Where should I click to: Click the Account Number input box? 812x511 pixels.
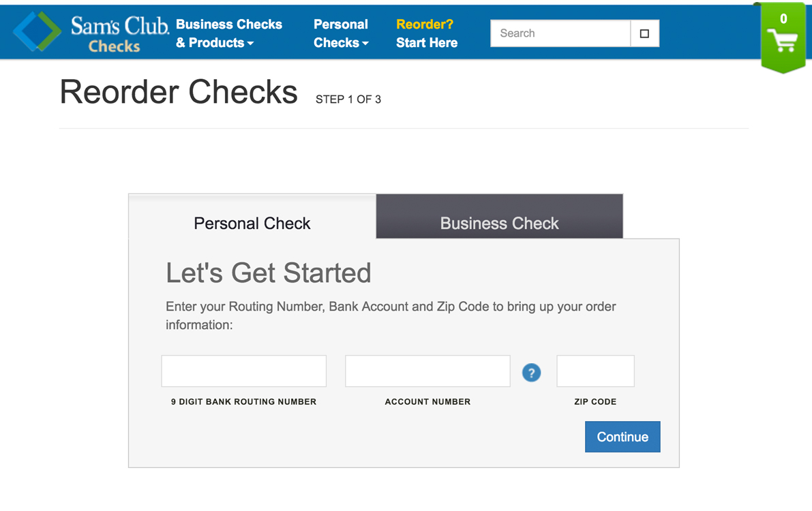(427, 371)
